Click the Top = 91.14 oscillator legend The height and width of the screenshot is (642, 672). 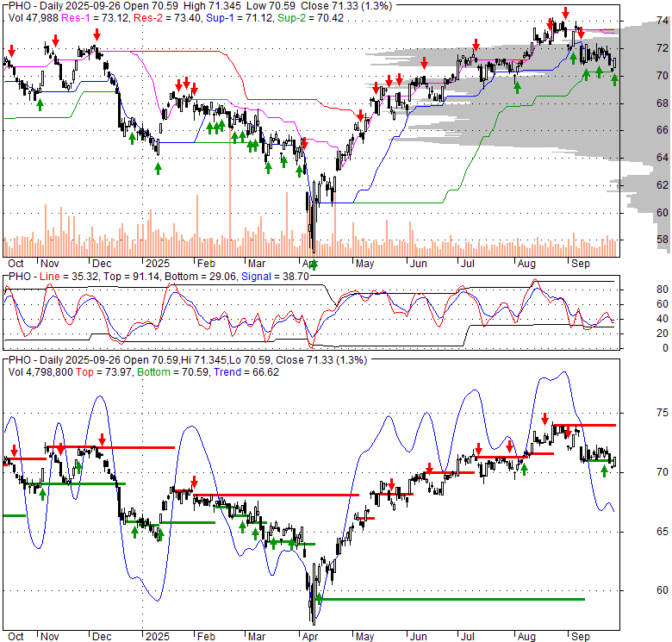coord(131,277)
